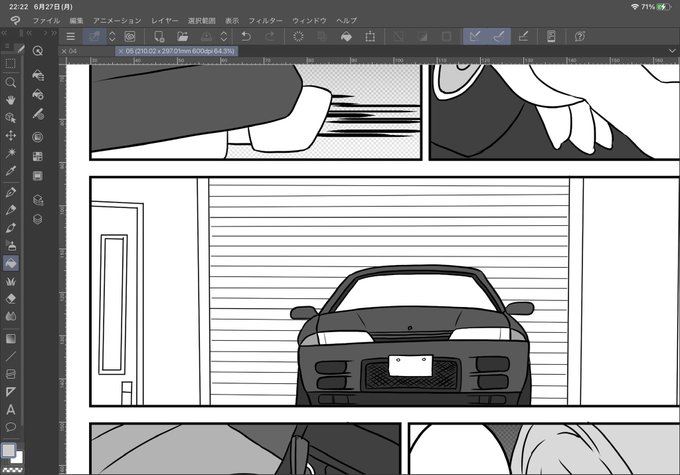The height and width of the screenshot is (475, 680).
Task: Click Scale/Rotate transform icon in command bar
Action: [370, 36]
